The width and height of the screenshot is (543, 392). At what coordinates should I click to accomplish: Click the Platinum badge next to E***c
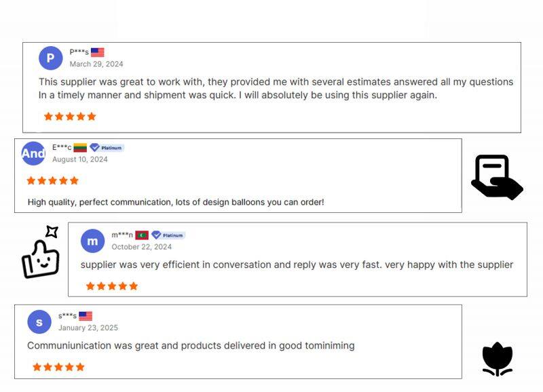click(x=107, y=148)
